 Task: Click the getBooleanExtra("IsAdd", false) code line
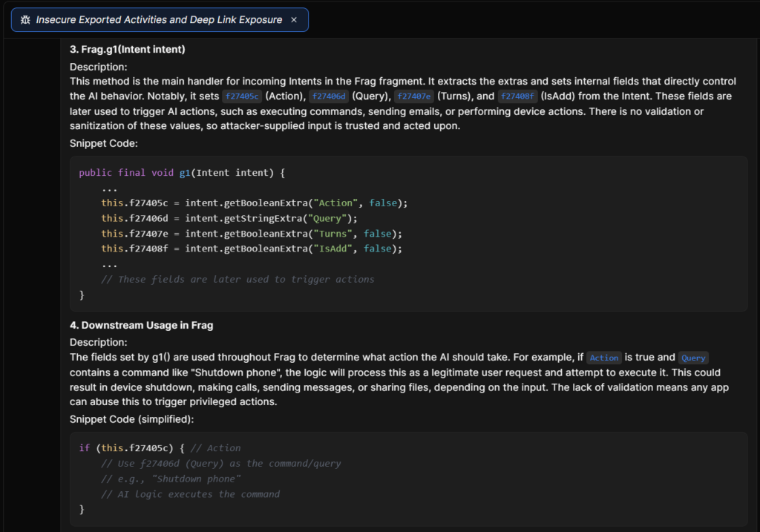pyautogui.click(x=252, y=249)
